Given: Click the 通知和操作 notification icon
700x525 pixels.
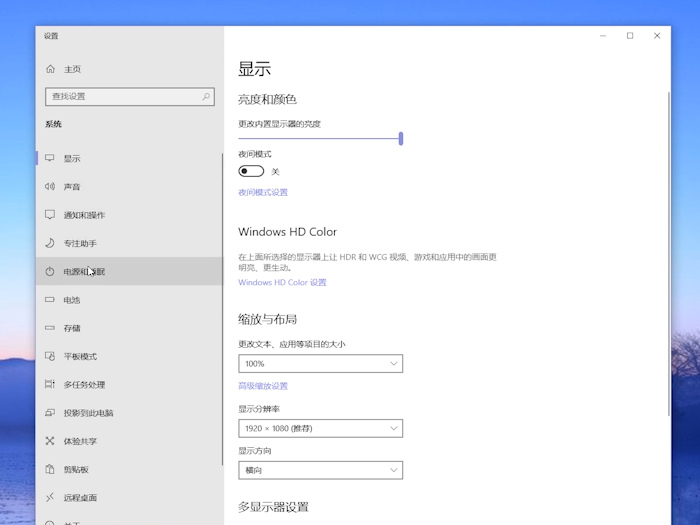Looking at the screenshot, I should (x=50, y=215).
